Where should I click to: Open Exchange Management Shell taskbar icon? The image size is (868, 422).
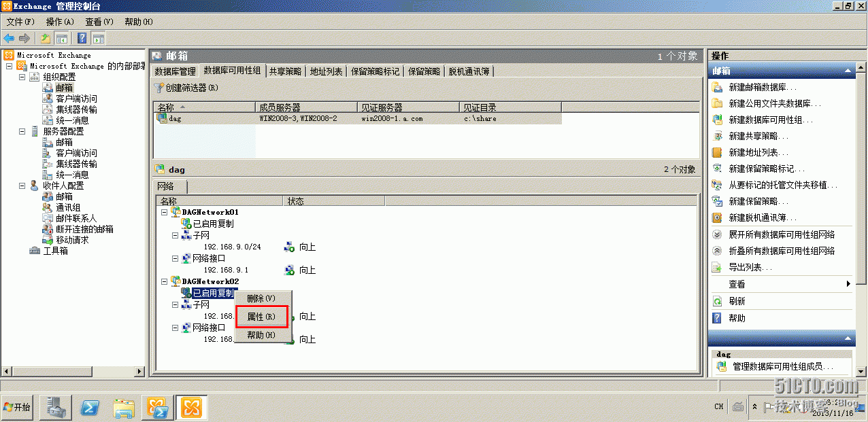click(158, 407)
